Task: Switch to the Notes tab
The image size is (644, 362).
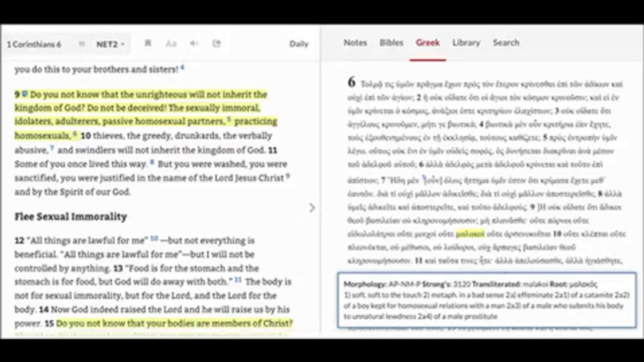Action: 355,43
